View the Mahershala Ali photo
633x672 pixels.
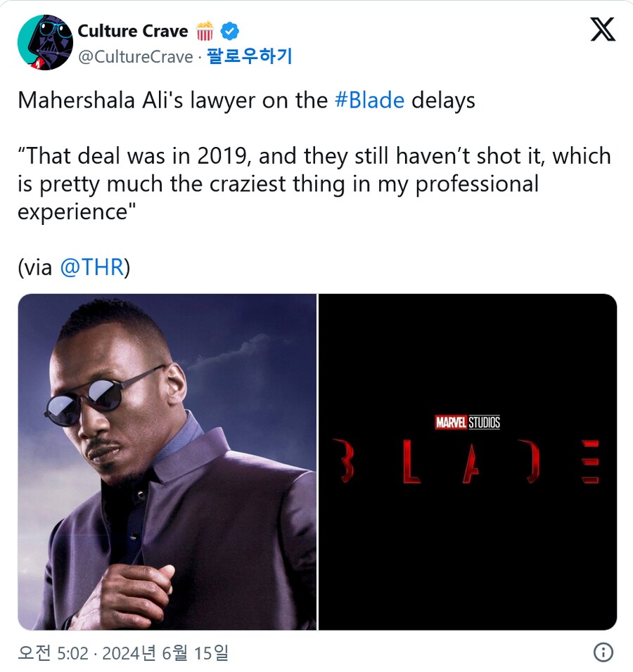(x=167, y=462)
